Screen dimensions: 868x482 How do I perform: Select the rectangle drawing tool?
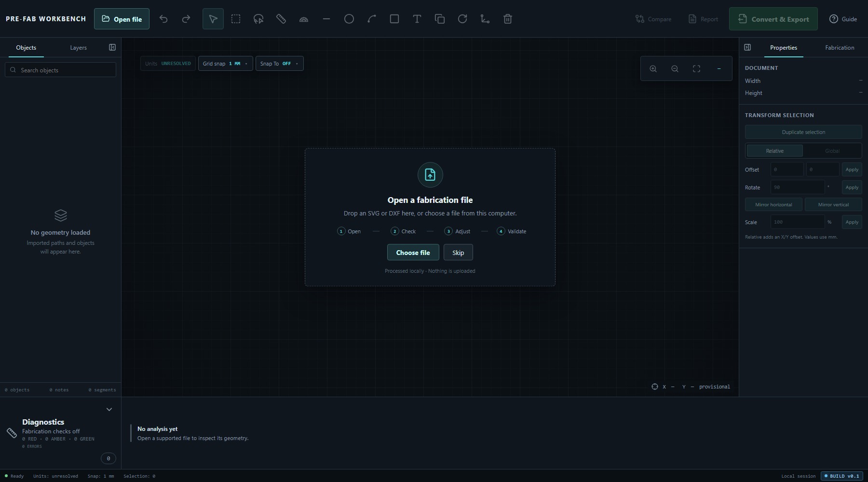[394, 19]
